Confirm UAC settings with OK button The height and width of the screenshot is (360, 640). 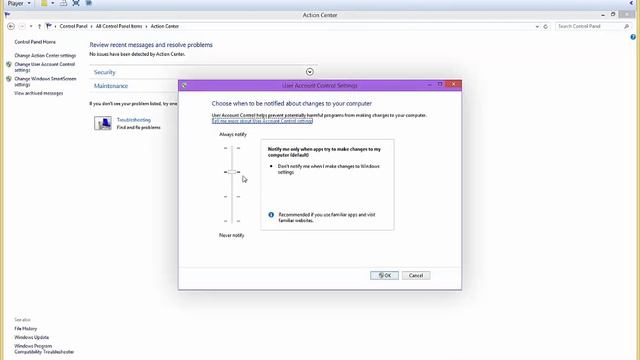[x=384, y=276]
